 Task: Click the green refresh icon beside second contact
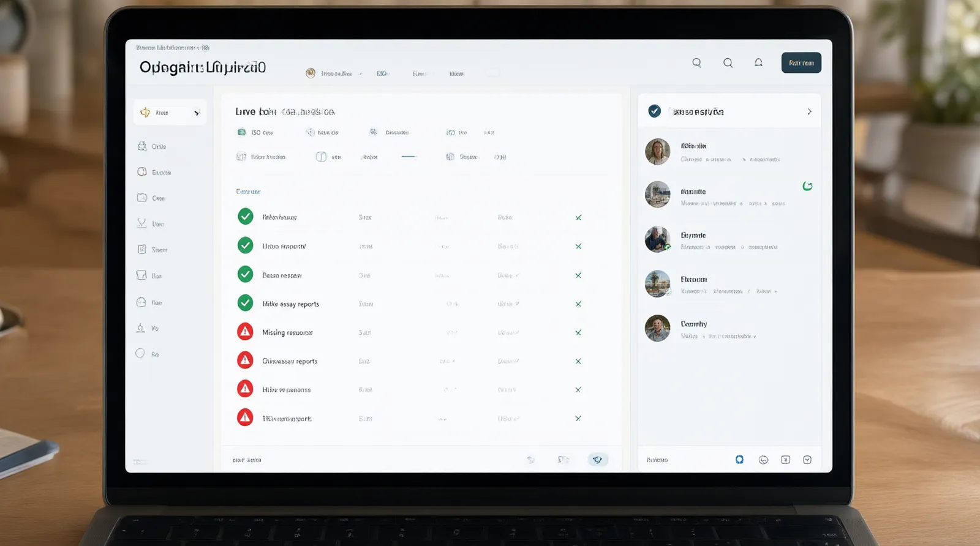(808, 186)
